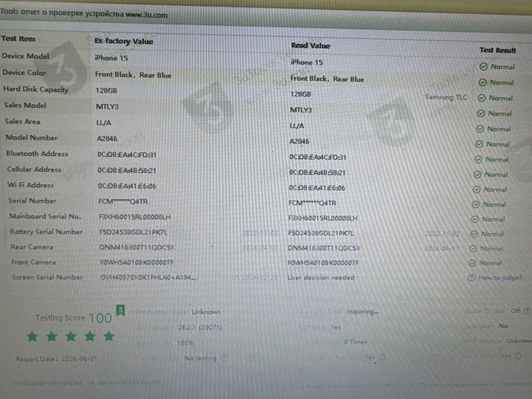The height and width of the screenshot is (399, 532).
Task: Click the Normal check icon for Sales Model
Action: point(481,114)
